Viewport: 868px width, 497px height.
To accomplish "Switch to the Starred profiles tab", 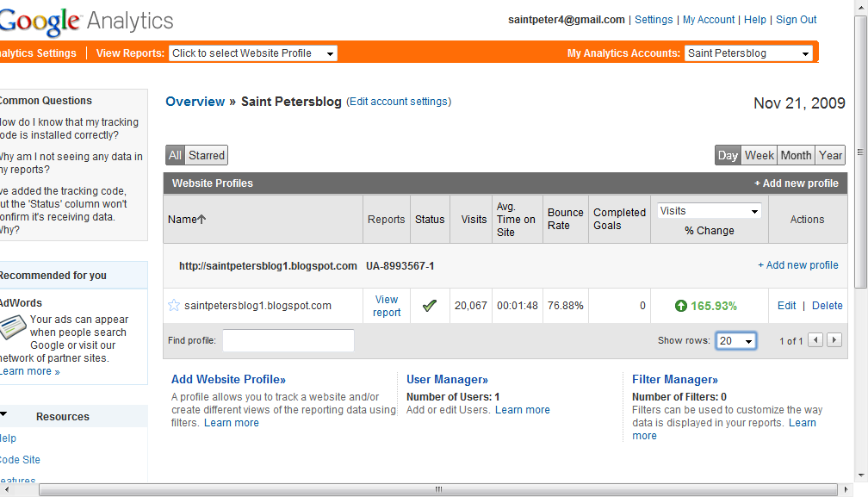I will (207, 155).
